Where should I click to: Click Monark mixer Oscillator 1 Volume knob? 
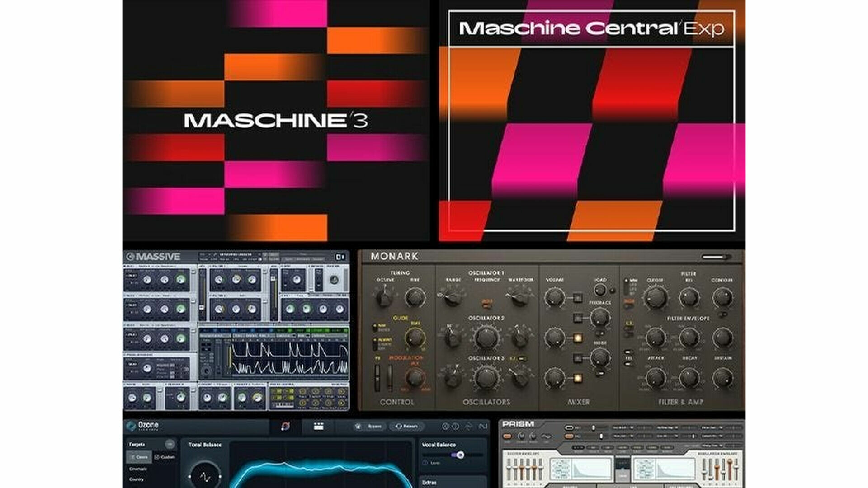pos(554,298)
